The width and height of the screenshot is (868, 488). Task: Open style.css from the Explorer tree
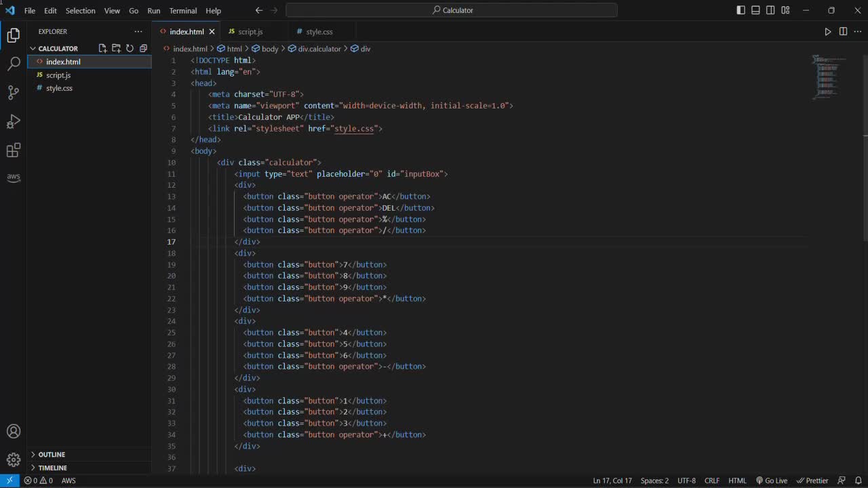pos(89,88)
